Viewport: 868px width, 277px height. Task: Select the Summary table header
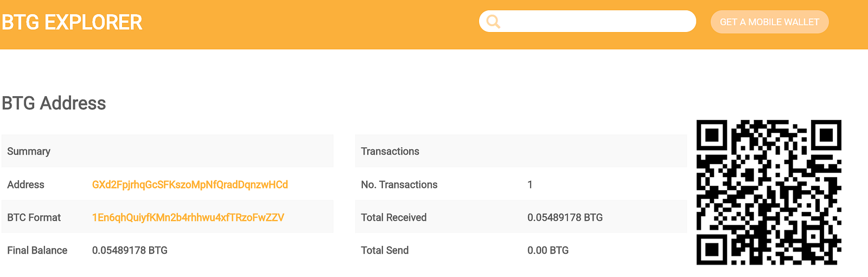pos(29,152)
